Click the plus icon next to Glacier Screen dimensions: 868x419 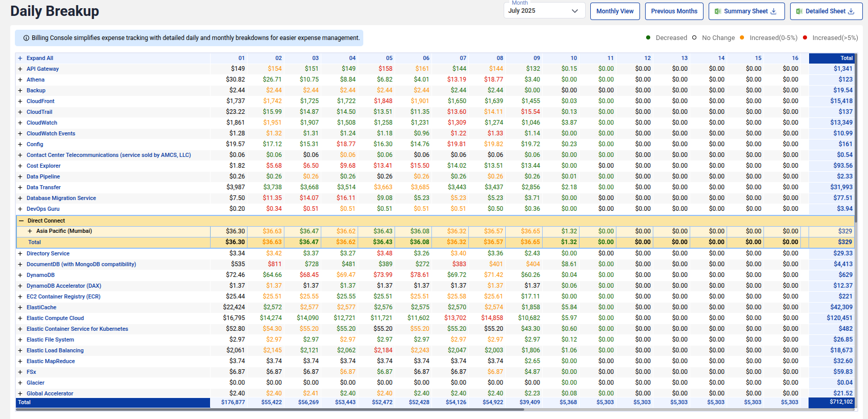20,383
